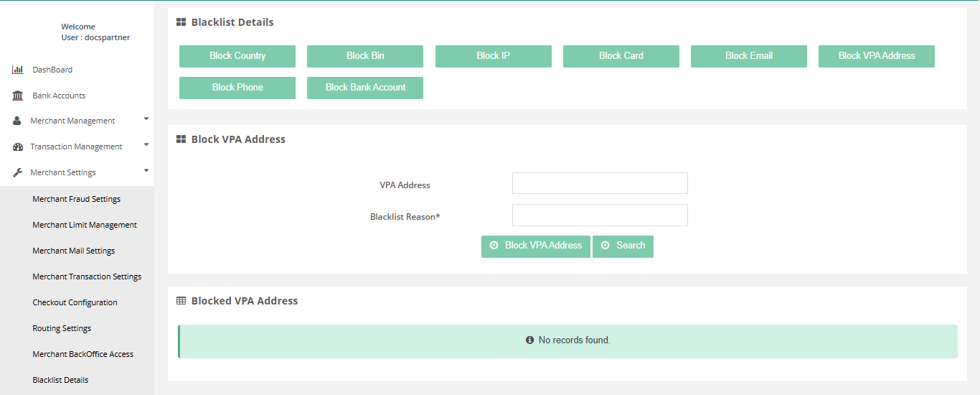Open Routing Settings in the sidebar
The height and width of the screenshot is (395, 980).
click(x=62, y=328)
